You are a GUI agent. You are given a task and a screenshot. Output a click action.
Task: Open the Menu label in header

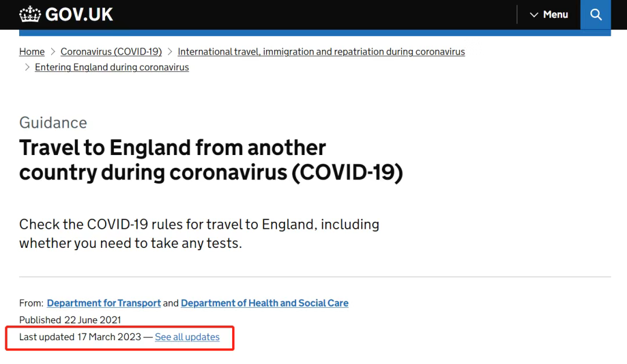point(556,15)
